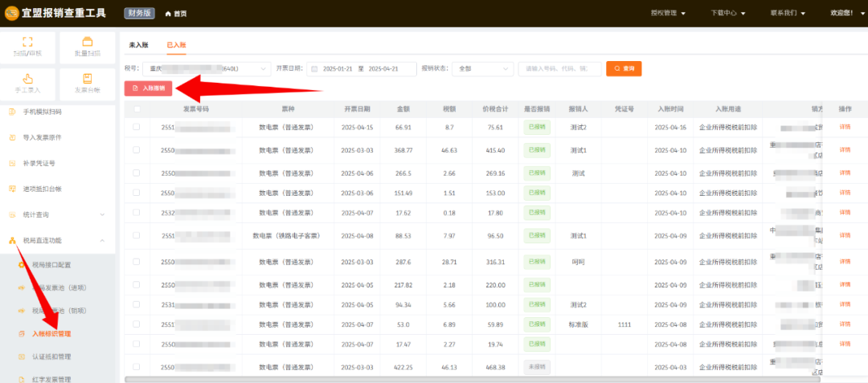This screenshot has width=868, height=383.
Task: Open 详情 for the 59.89 row
Action: [x=845, y=324]
